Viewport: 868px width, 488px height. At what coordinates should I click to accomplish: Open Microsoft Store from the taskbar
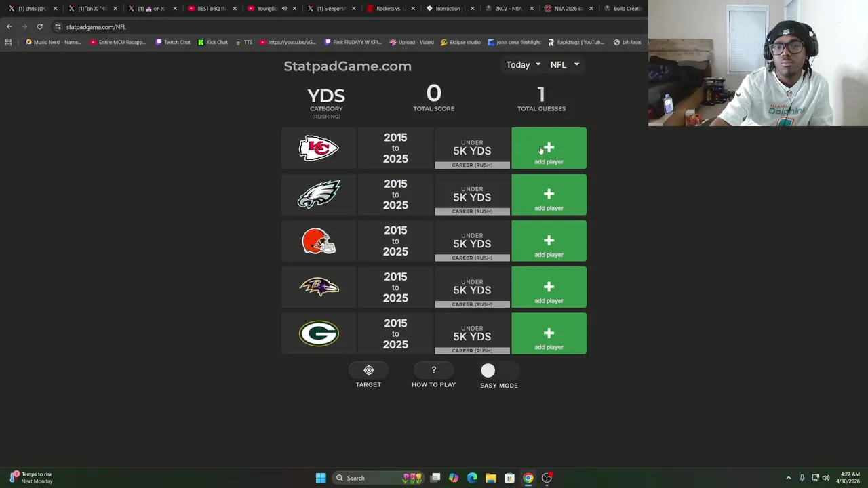pyautogui.click(x=509, y=478)
